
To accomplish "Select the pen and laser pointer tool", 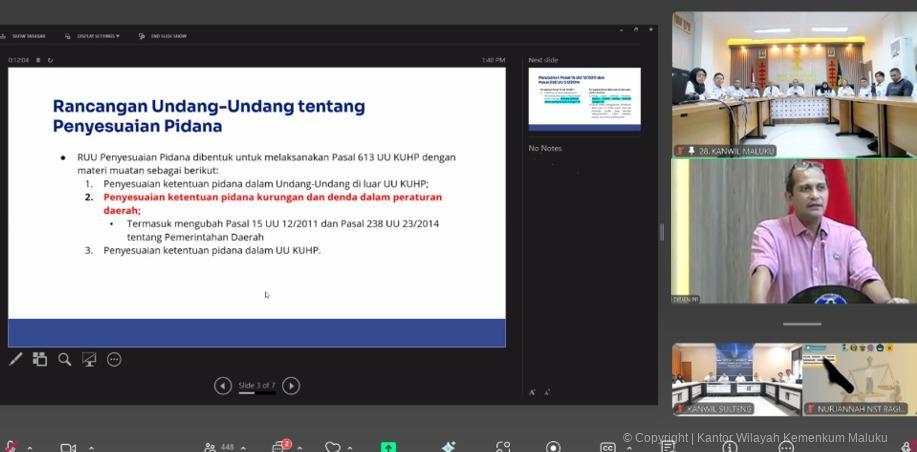I will tap(16, 359).
